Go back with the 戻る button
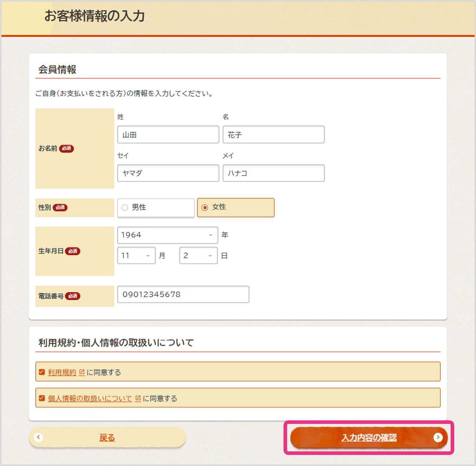This screenshot has width=476, height=466. click(107, 437)
